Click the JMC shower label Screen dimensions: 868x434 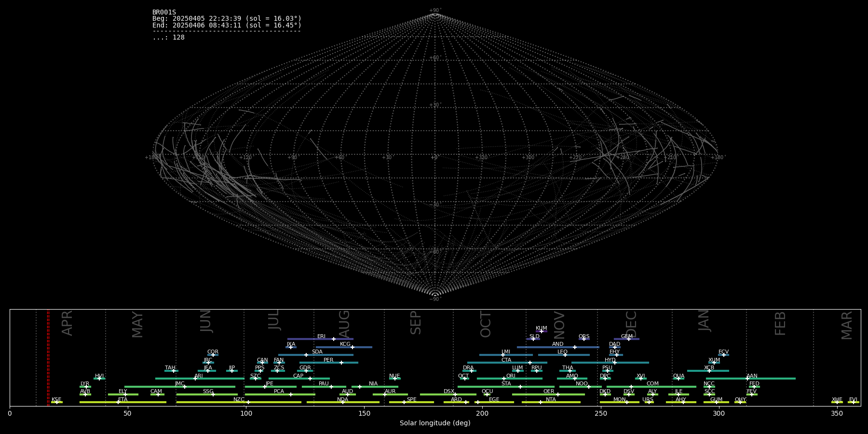[179, 384]
